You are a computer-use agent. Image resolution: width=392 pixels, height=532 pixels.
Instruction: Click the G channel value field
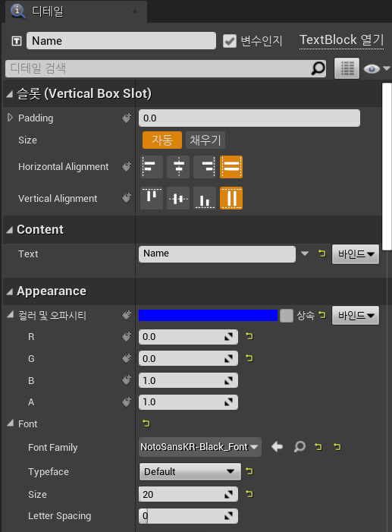(x=188, y=359)
